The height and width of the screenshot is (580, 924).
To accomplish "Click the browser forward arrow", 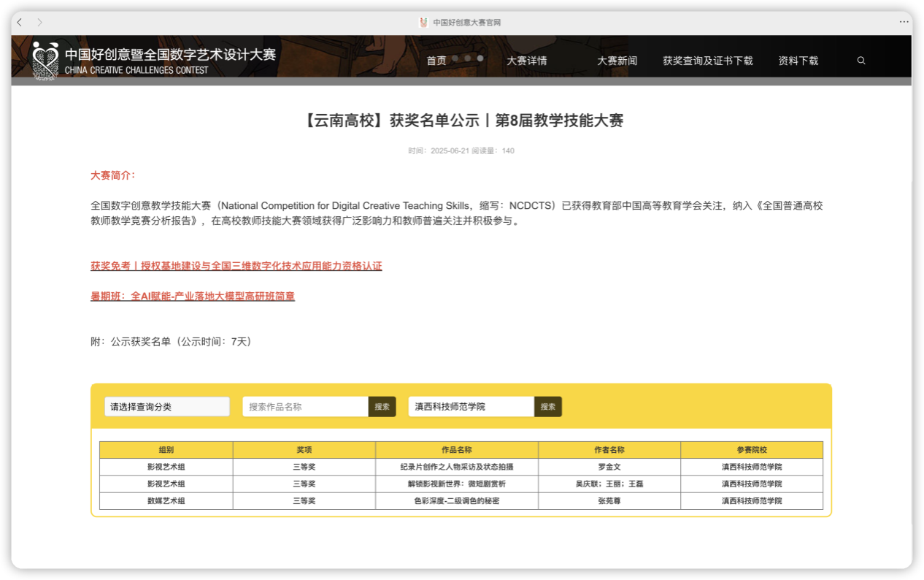I will pos(39,23).
